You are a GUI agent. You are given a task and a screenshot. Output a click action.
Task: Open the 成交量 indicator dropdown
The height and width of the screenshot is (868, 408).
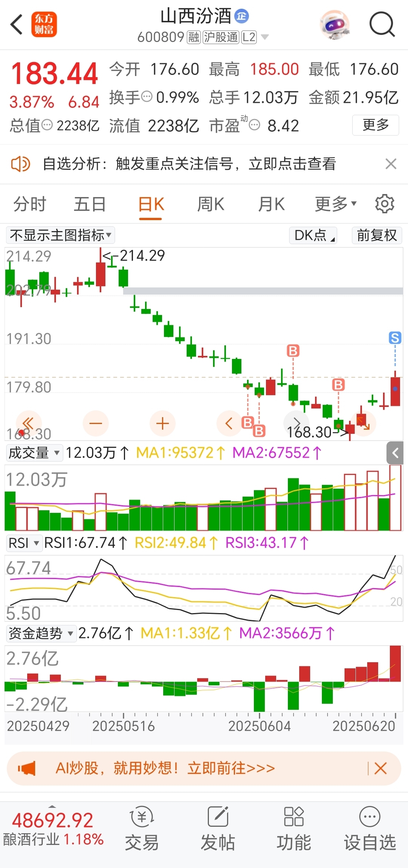34,453
